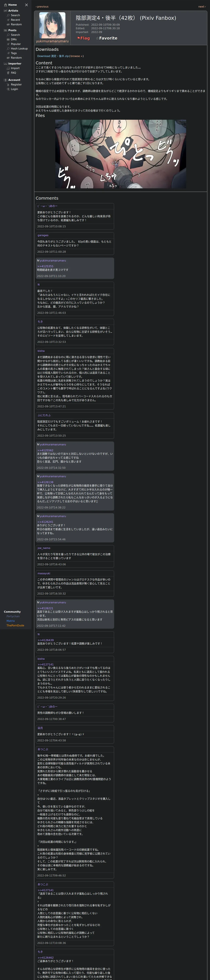The width and height of the screenshot is (210, 980).
Task: Open DMs in the sidebar
Action: pos(14,40)
